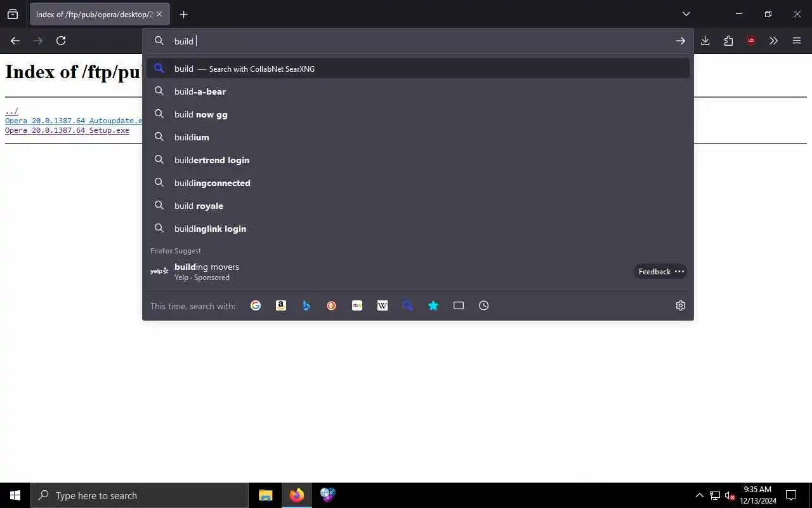This screenshot has height=508, width=812.
Task: Choose the buildingconnected suggestion
Action: coord(418,183)
